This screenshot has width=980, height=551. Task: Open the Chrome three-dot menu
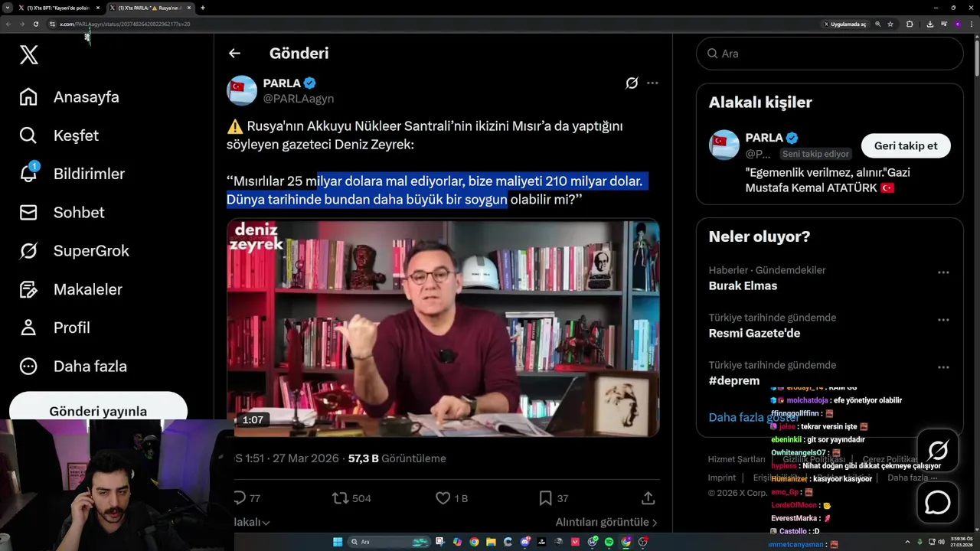coord(972,24)
